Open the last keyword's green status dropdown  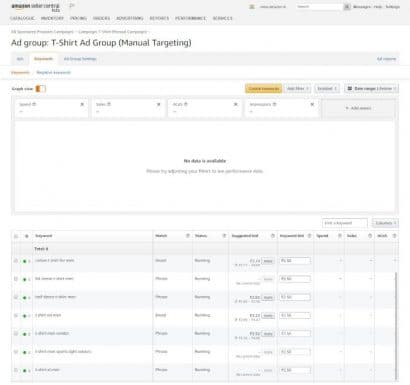[x=26, y=371]
